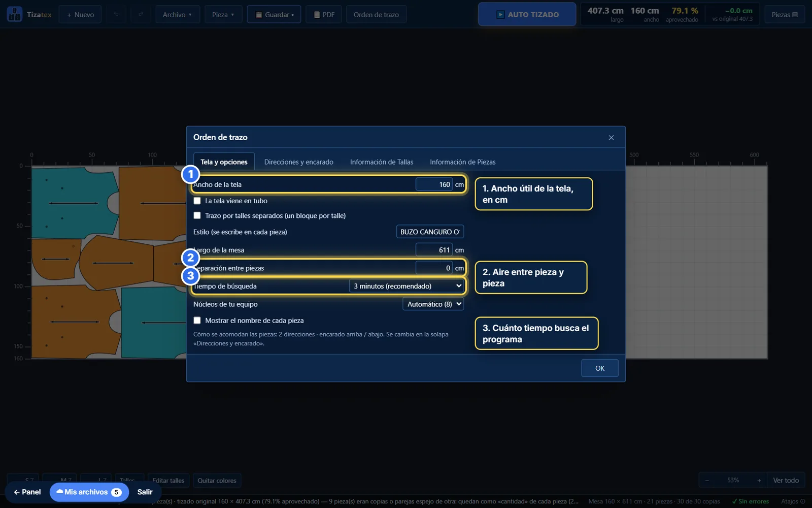The height and width of the screenshot is (508, 812).
Task: Open the 'Información de Tallas' tab
Action: pos(382,162)
